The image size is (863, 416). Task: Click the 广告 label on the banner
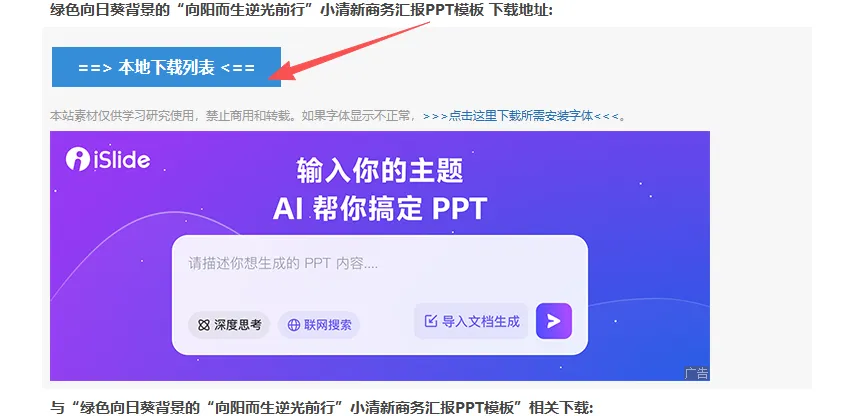point(696,373)
